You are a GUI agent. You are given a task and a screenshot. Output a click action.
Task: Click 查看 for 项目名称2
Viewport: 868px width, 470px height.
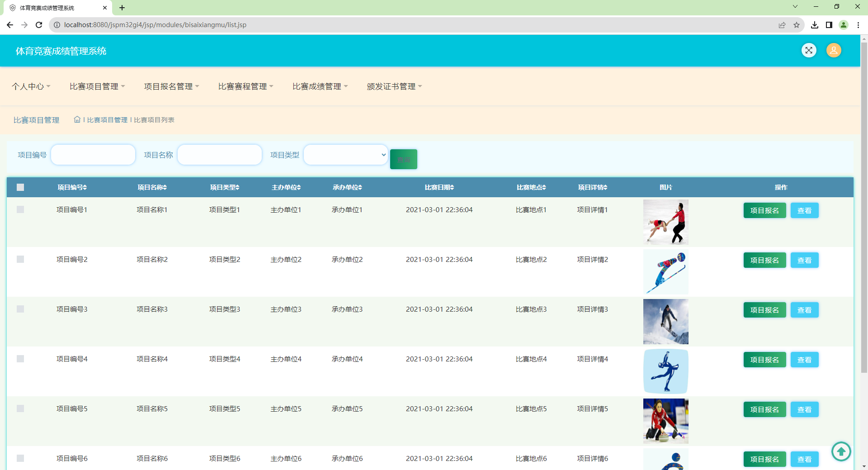click(804, 260)
